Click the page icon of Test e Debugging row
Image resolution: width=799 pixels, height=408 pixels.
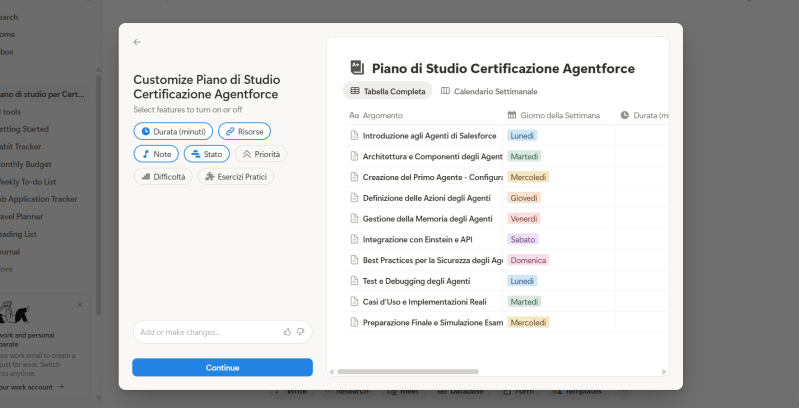pyautogui.click(x=353, y=281)
